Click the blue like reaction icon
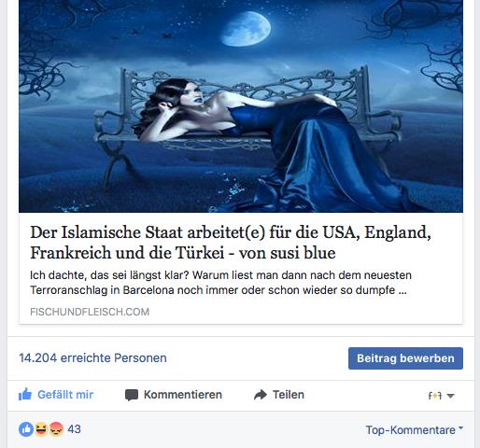Viewport: 480px width, 448px height. point(26,429)
